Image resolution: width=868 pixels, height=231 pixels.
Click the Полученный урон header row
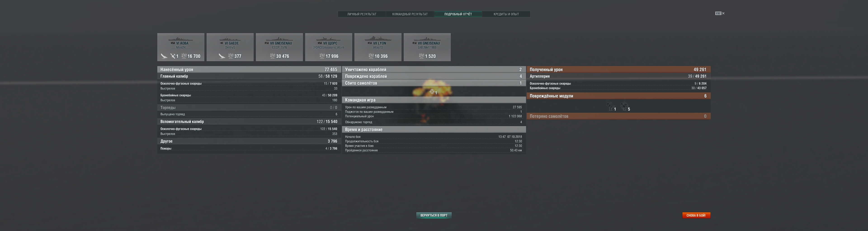[618, 70]
